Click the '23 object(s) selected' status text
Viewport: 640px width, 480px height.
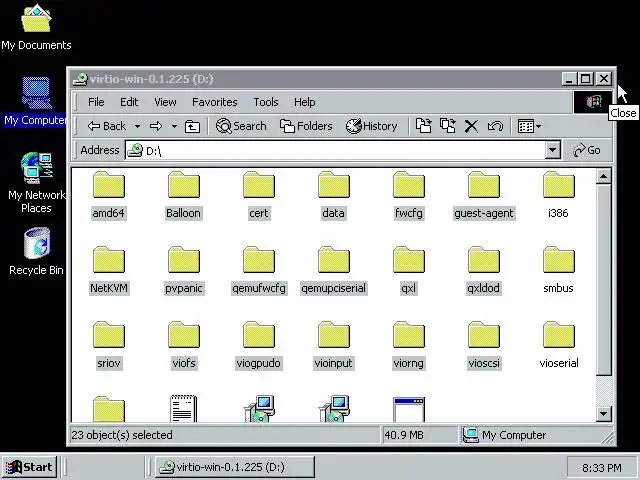tap(122, 435)
